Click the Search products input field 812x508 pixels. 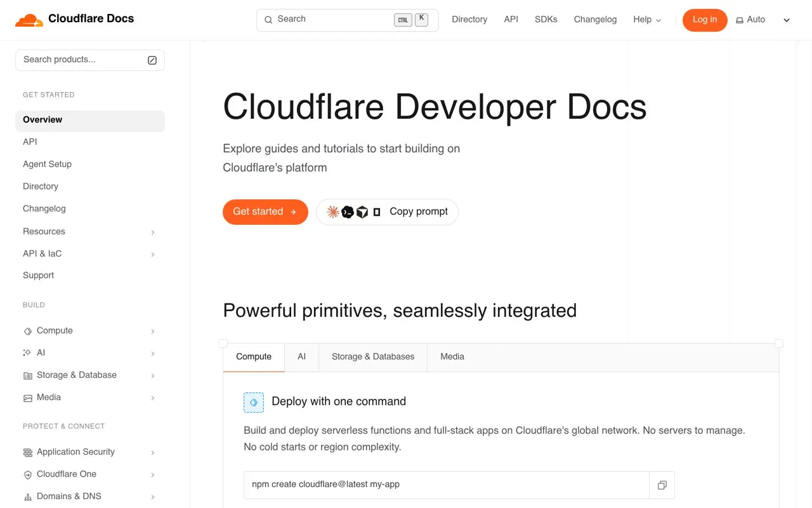click(x=90, y=60)
